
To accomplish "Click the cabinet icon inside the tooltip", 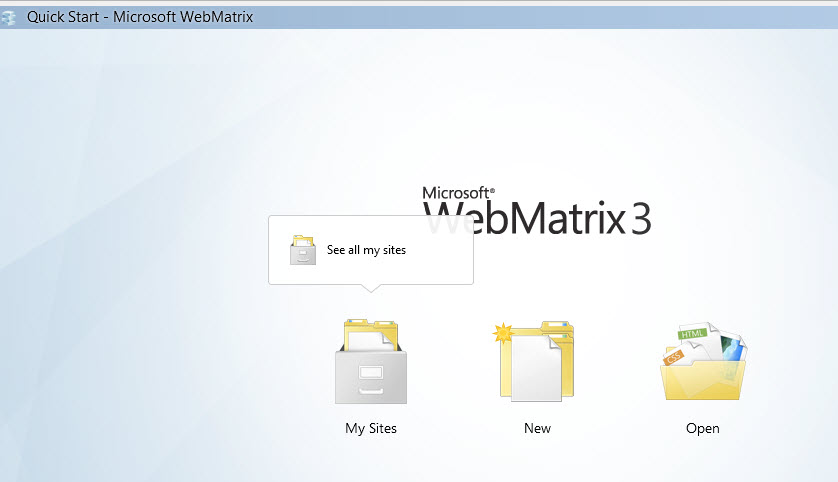I will point(302,250).
